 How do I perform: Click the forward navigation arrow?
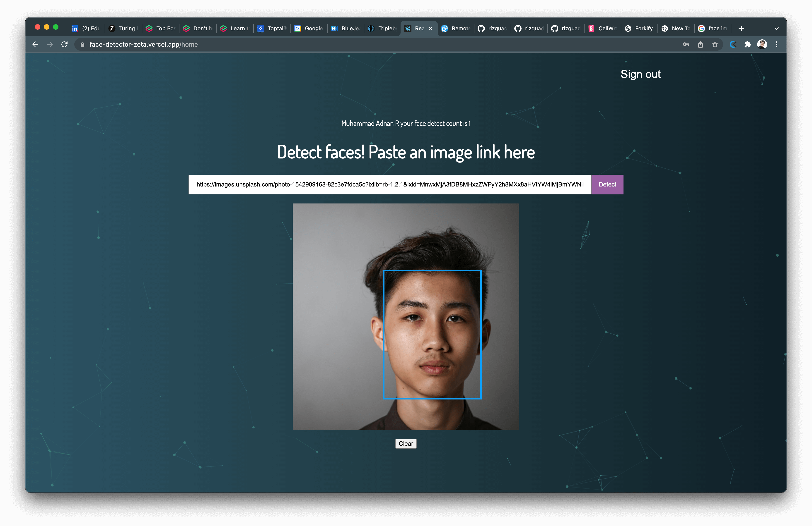coord(50,44)
